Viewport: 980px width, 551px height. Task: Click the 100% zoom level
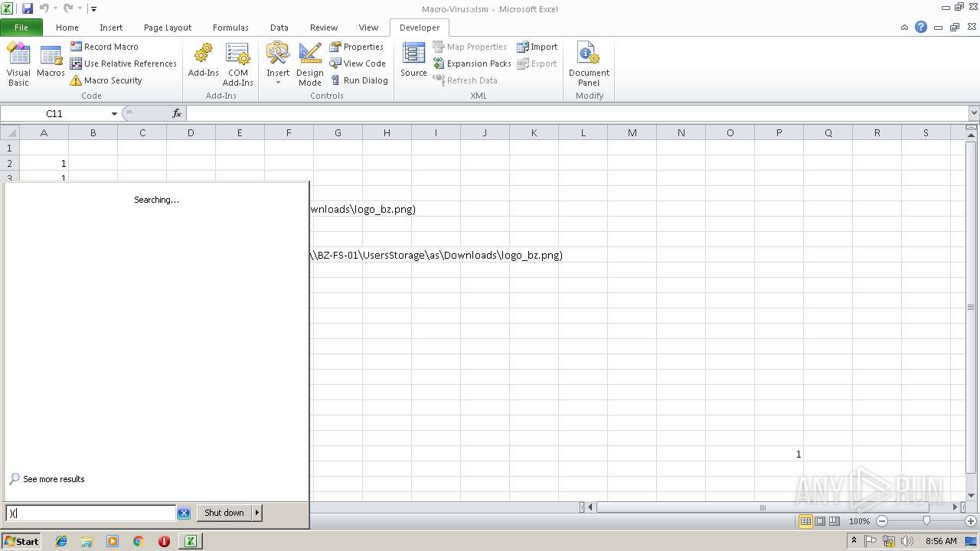[859, 521]
